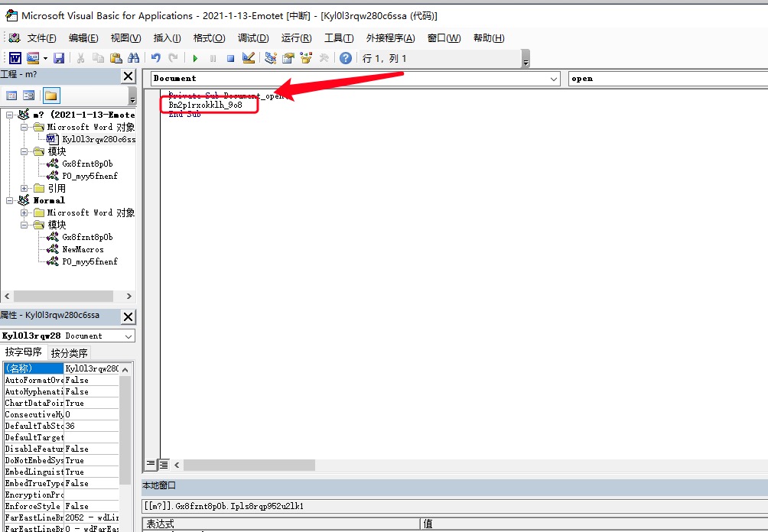Click the View Object icon in project panel
This screenshot has width=768, height=532.
(29, 96)
